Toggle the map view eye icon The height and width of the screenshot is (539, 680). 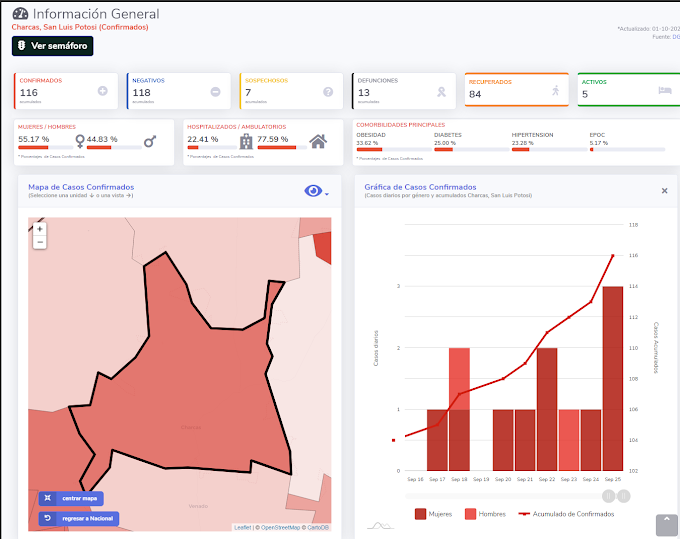click(313, 190)
